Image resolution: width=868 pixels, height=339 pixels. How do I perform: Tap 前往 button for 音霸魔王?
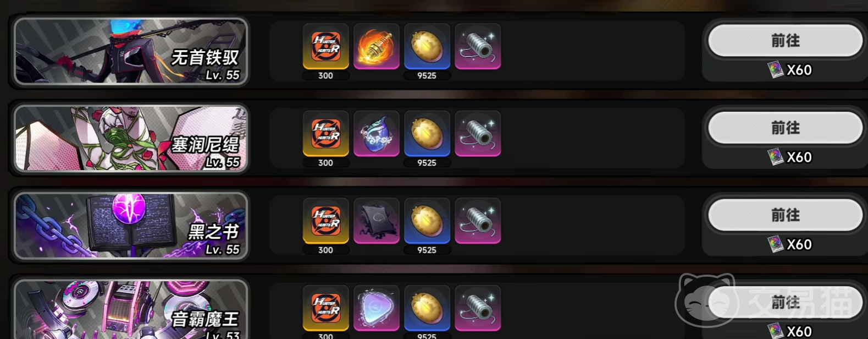(x=785, y=302)
